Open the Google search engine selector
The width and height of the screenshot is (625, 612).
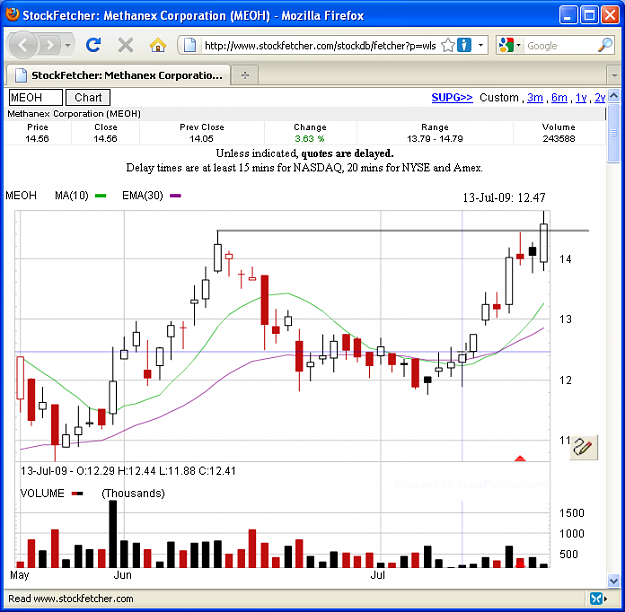509,45
